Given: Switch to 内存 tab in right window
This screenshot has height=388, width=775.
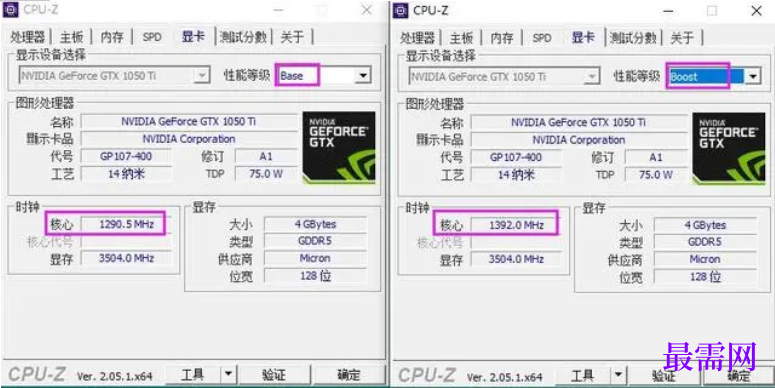Looking at the screenshot, I should pos(502,38).
